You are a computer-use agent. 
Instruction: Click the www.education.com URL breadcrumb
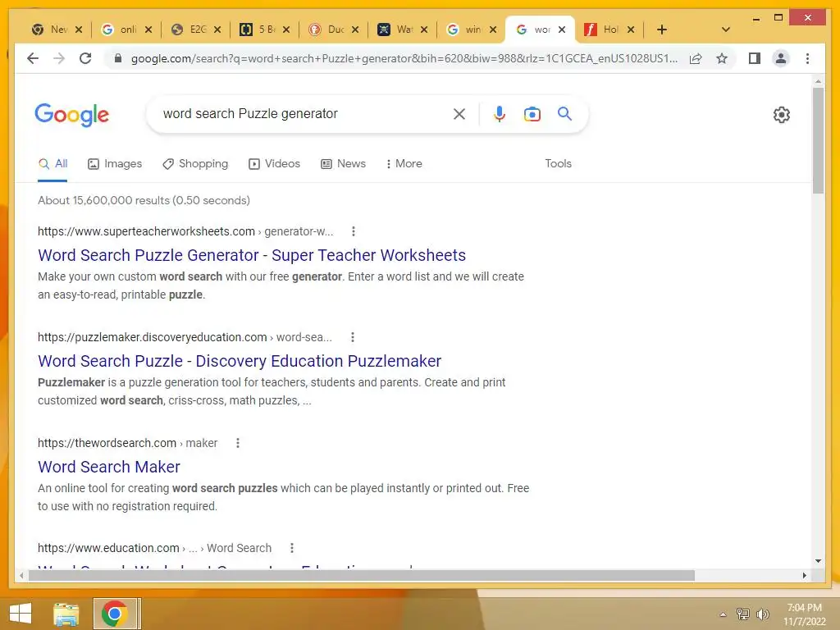pos(154,548)
